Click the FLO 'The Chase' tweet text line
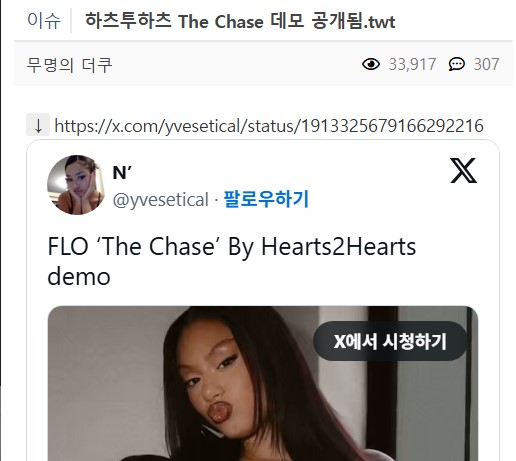 point(232,247)
